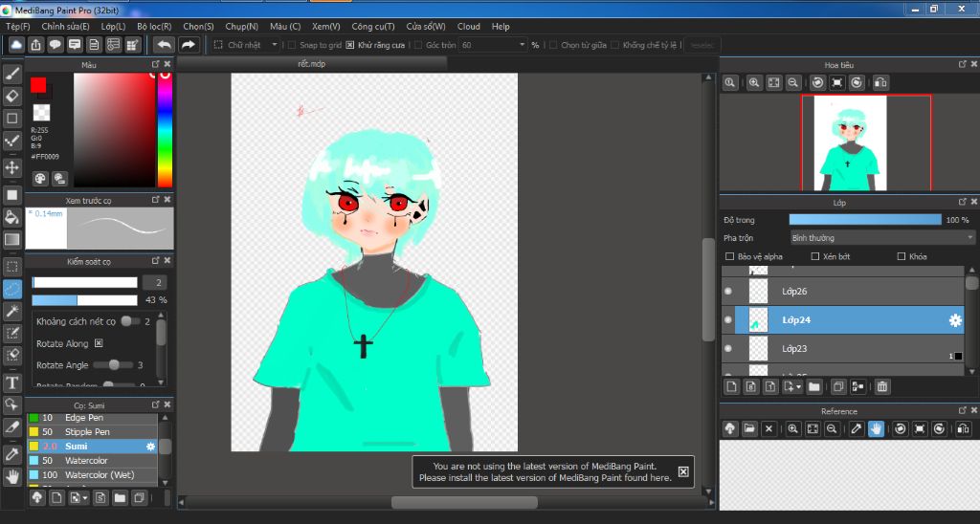This screenshot has height=524, width=980.
Task: Enable Snap to grid checkbox
Action: (x=292, y=45)
